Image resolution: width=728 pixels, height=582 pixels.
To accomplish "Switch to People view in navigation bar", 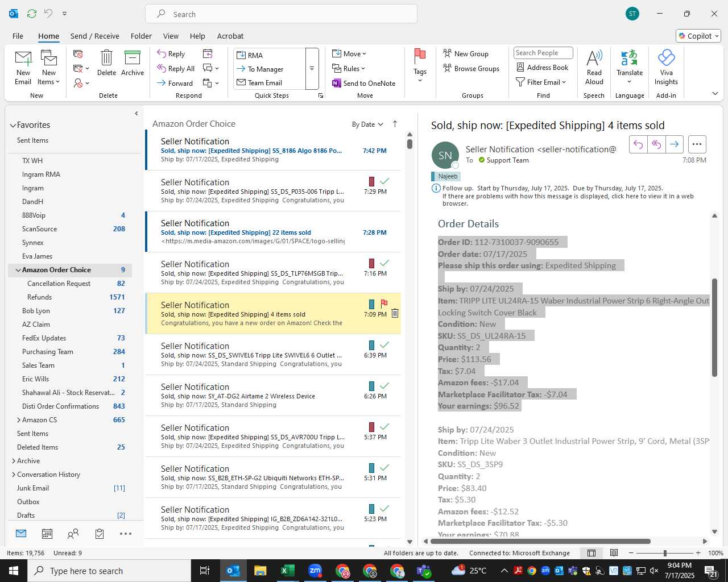I will 73,534.
